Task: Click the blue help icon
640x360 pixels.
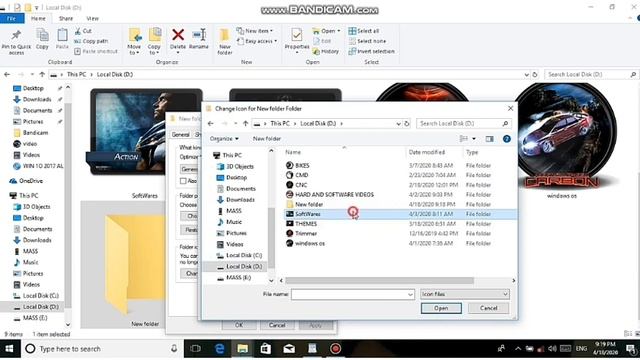Action: pyautogui.click(x=507, y=139)
